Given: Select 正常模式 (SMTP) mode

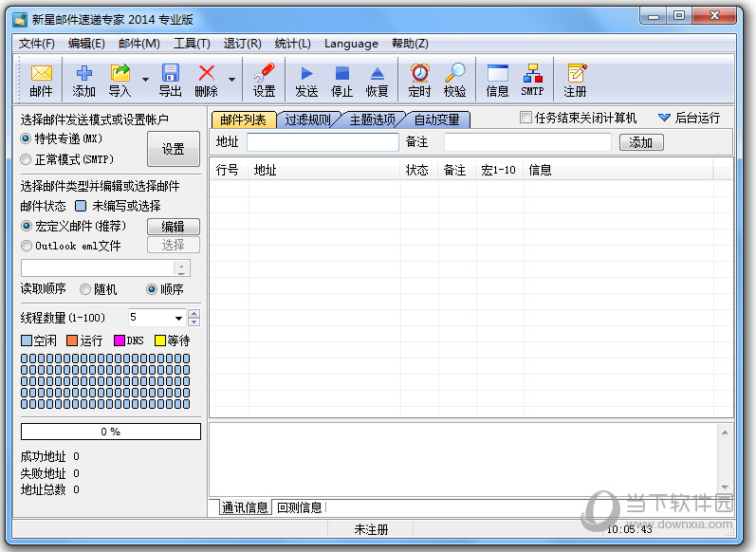Looking at the screenshot, I should 26,159.
